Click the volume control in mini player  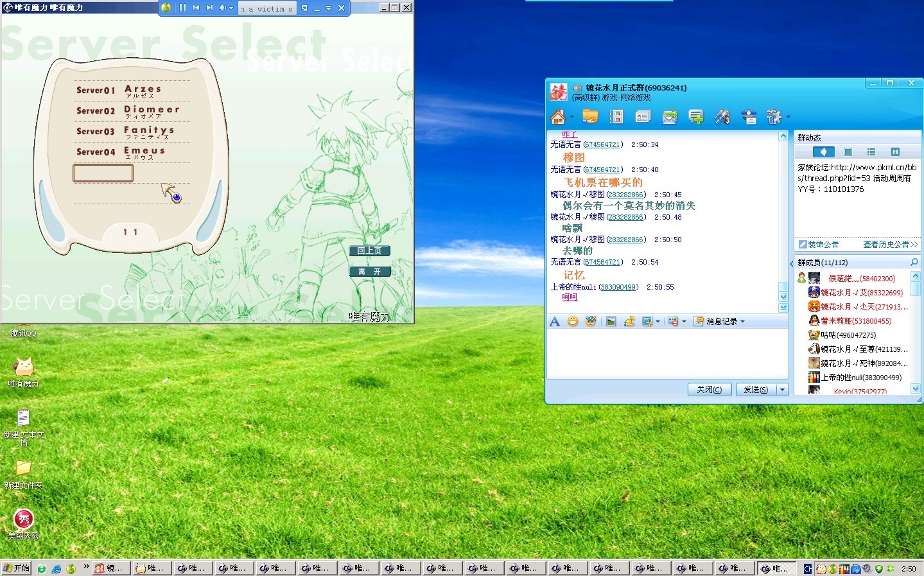click(223, 8)
